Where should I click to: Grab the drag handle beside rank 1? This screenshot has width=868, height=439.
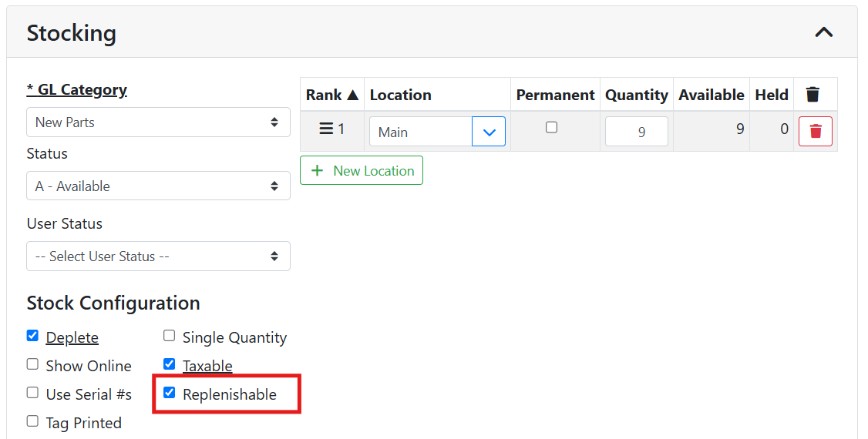pyautogui.click(x=325, y=129)
